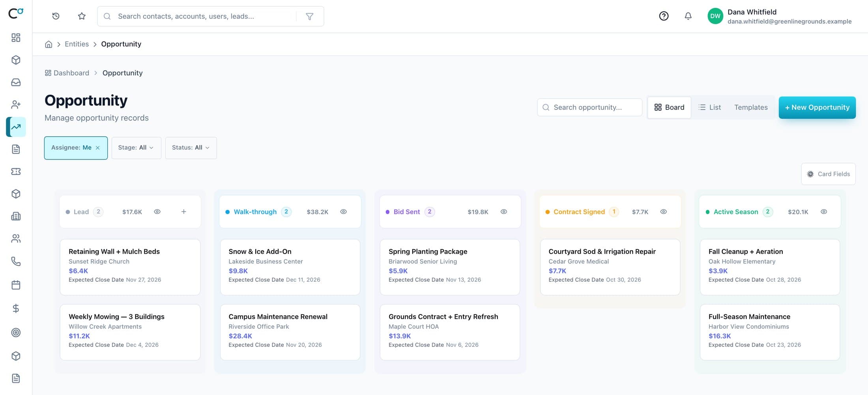The image size is (868, 395).
Task: Click the favorites star icon
Action: point(82,16)
